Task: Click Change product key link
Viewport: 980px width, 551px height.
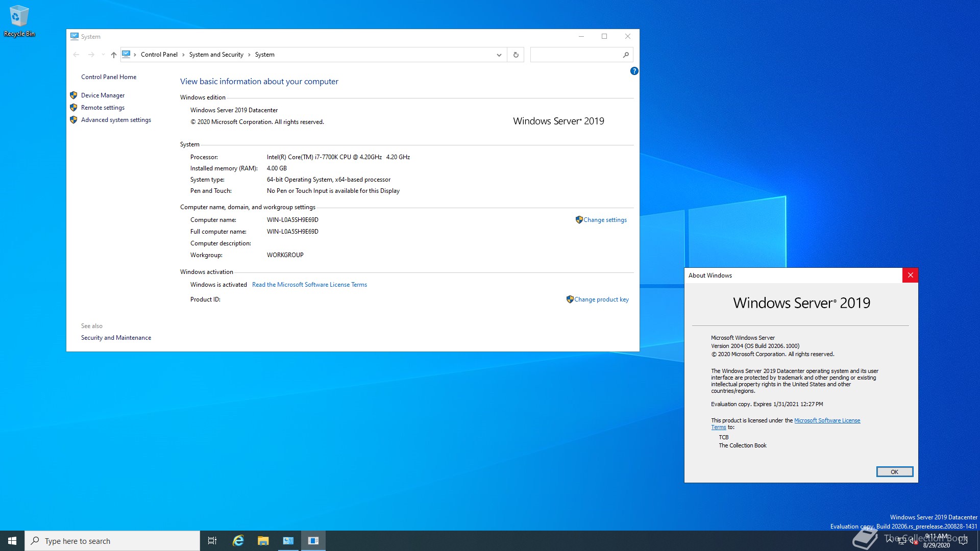Action: coord(601,299)
